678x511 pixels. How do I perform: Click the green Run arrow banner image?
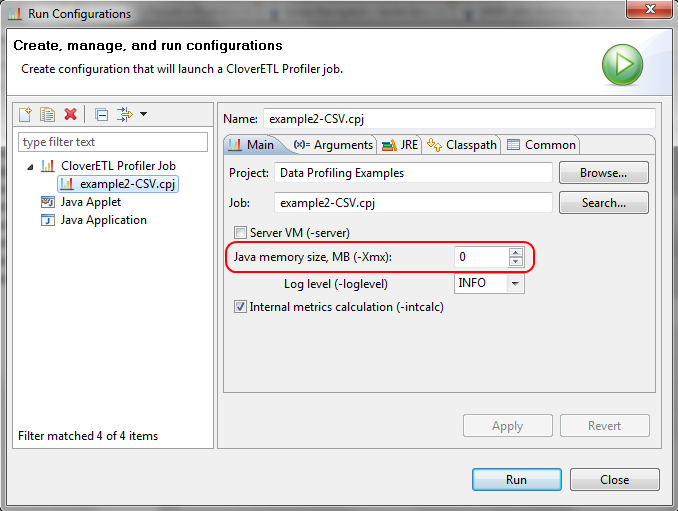tap(623, 65)
